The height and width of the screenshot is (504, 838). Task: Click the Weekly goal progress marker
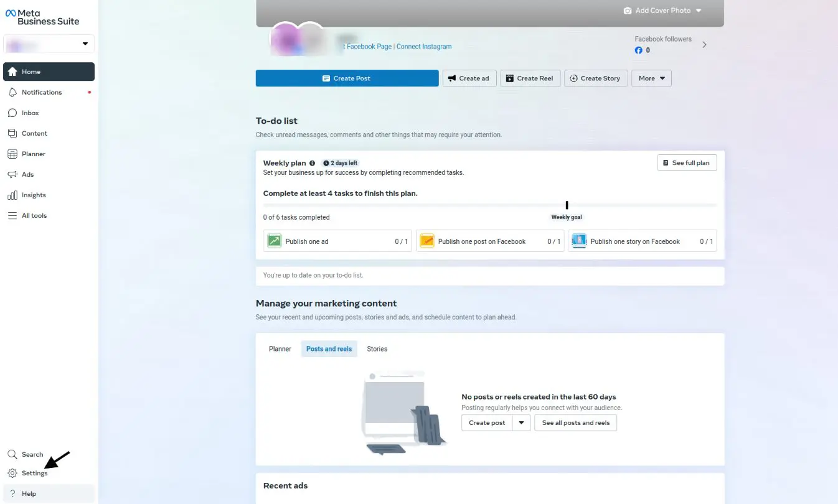567,205
